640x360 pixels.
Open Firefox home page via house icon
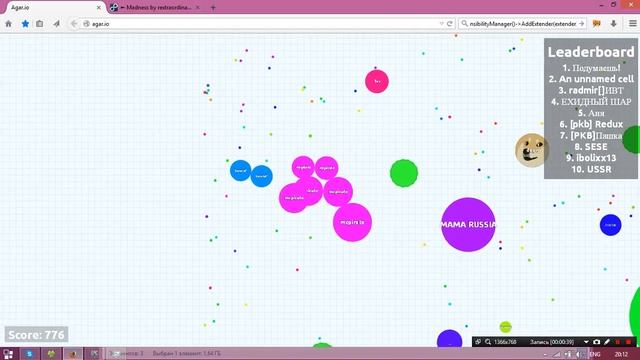9,24
